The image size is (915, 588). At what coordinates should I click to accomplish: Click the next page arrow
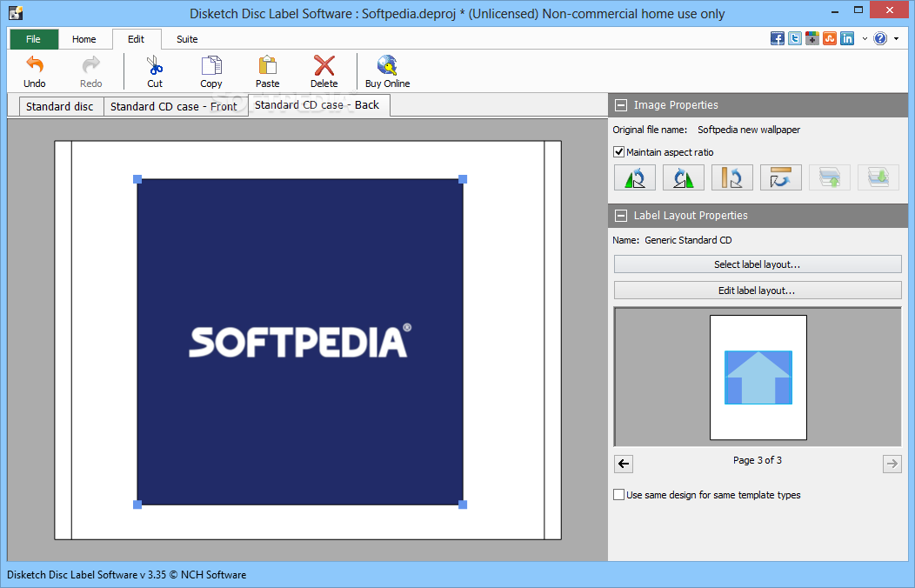click(892, 464)
